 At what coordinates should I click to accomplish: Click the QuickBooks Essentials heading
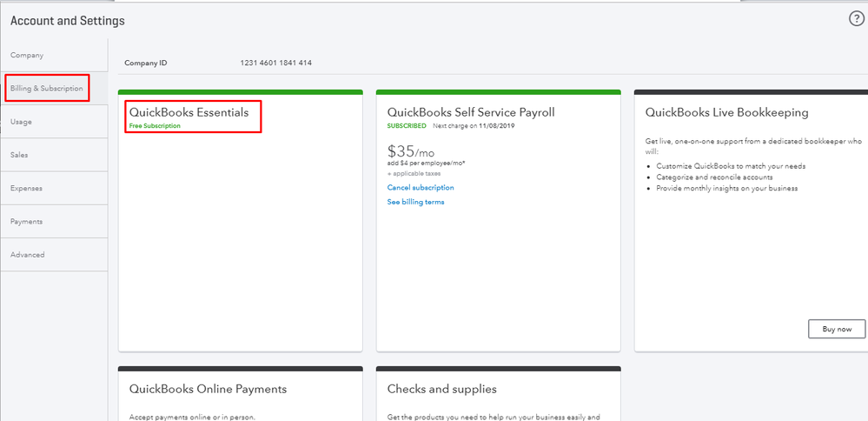point(189,112)
